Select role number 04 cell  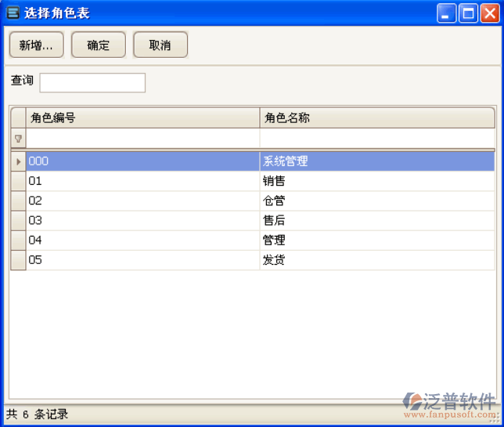tap(142, 240)
